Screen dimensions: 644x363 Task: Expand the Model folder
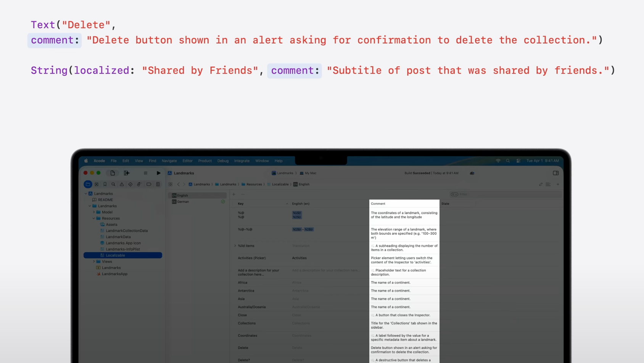tap(94, 212)
